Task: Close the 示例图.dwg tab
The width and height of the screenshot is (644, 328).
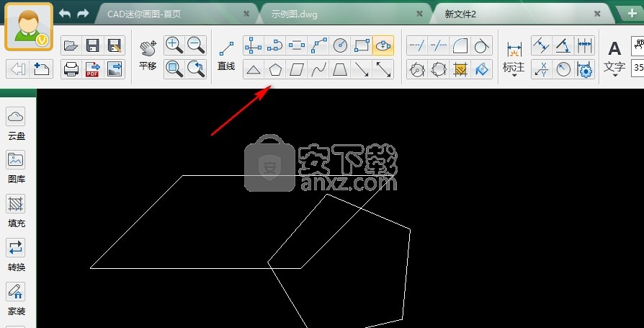Action: (x=419, y=14)
